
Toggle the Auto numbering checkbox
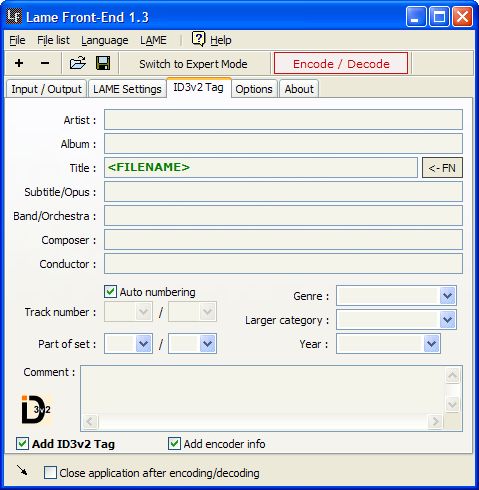point(110,292)
